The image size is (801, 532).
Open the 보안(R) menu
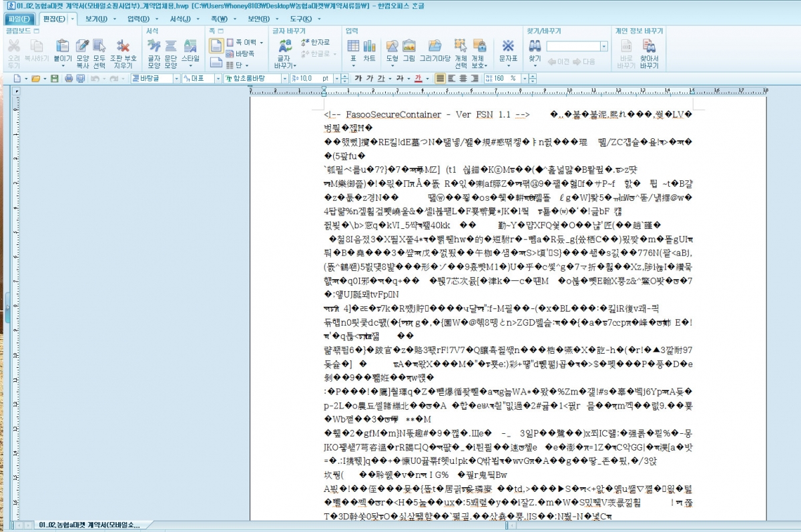258,19
